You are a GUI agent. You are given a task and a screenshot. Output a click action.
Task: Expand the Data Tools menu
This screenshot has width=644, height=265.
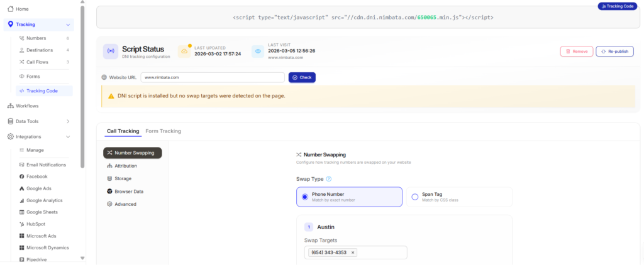click(68, 121)
